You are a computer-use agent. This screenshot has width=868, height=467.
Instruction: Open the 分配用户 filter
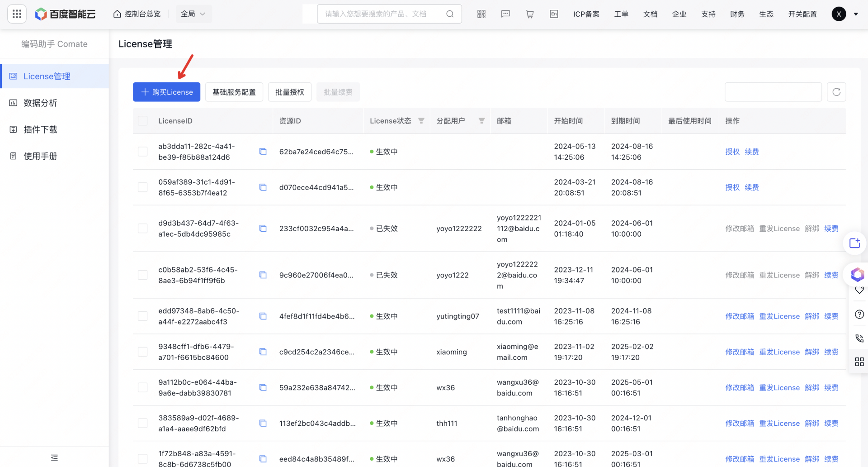pyautogui.click(x=481, y=121)
